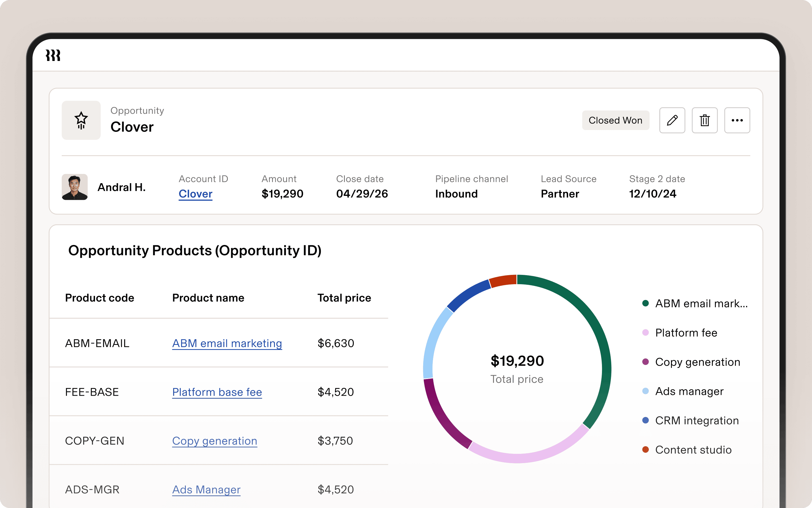Click the owner name Andral H.
Viewport: 812px width, 508px height.
pos(122,187)
